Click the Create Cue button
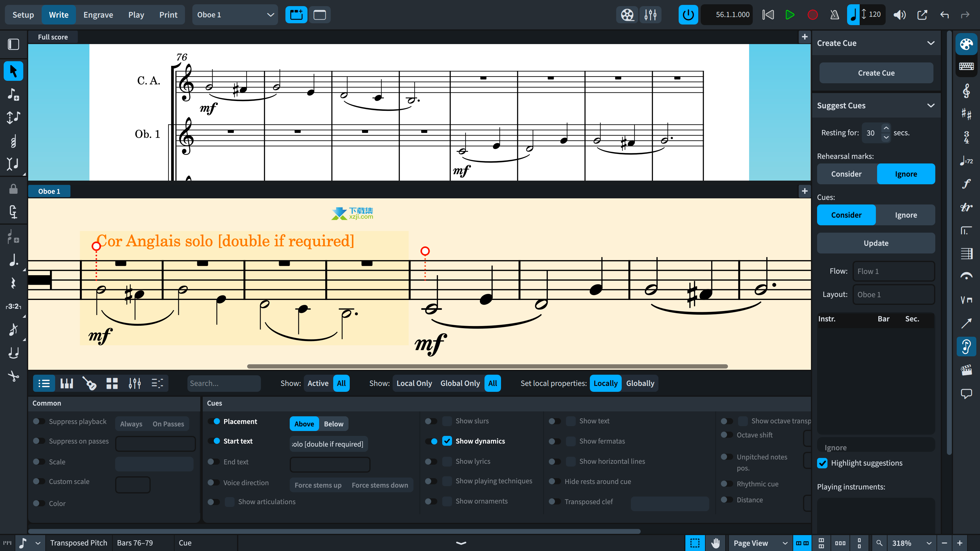This screenshot has height=551, width=980. point(876,73)
